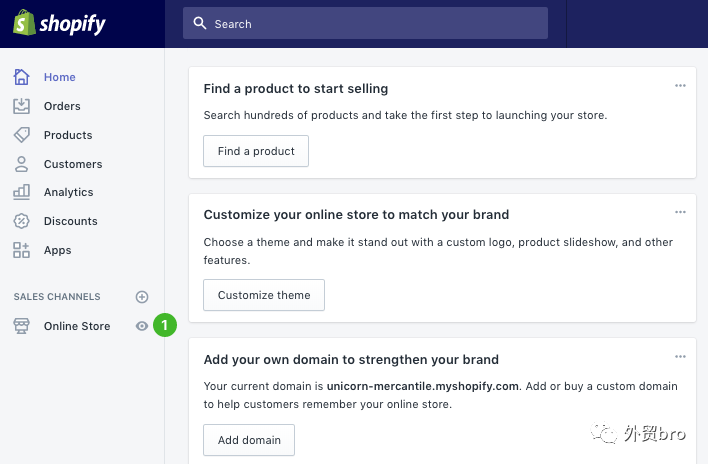
Task: Click the Products tag icon
Action: [x=22, y=135]
